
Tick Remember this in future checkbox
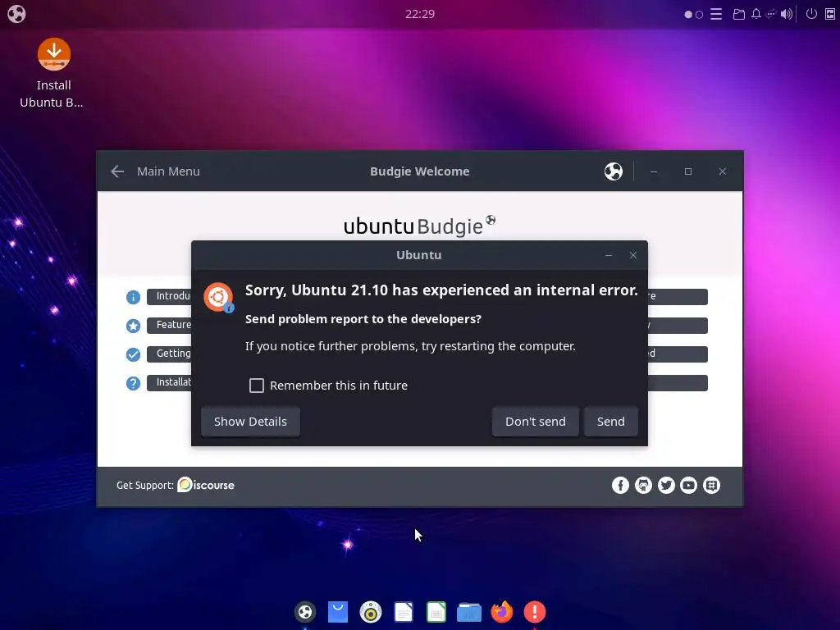257,386
